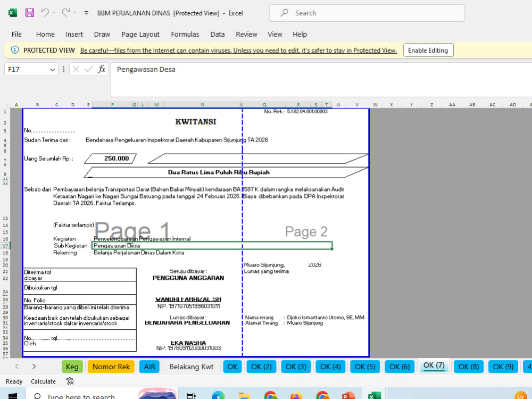The width and height of the screenshot is (532, 399).
Task: Click the PENGGUNA ANGGARAN cell
Action: (x=188, y=278)
